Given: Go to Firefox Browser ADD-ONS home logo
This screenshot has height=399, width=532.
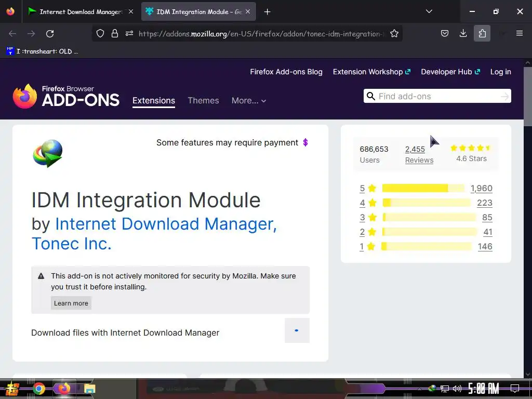Looking at the screenshot, I should tap(66, 96).
